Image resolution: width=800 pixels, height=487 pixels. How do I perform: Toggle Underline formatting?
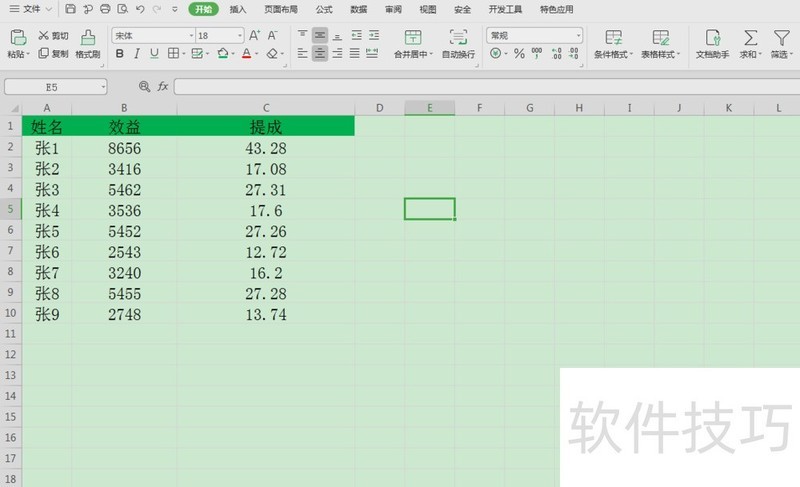154,53
